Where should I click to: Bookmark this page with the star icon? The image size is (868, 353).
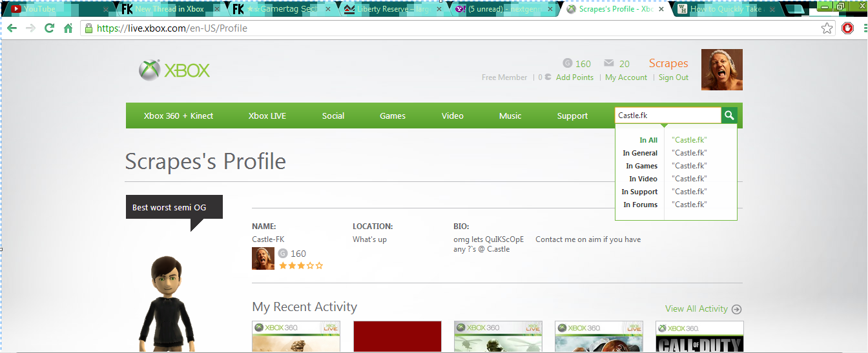[x=827, y=28]
